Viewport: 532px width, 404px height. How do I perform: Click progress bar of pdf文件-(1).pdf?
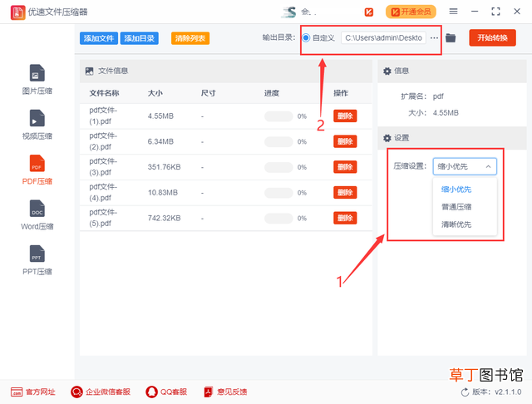coord(278,116)
